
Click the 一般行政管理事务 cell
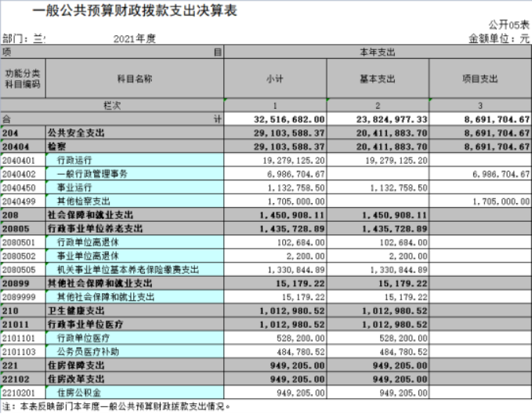coord(134,173)
